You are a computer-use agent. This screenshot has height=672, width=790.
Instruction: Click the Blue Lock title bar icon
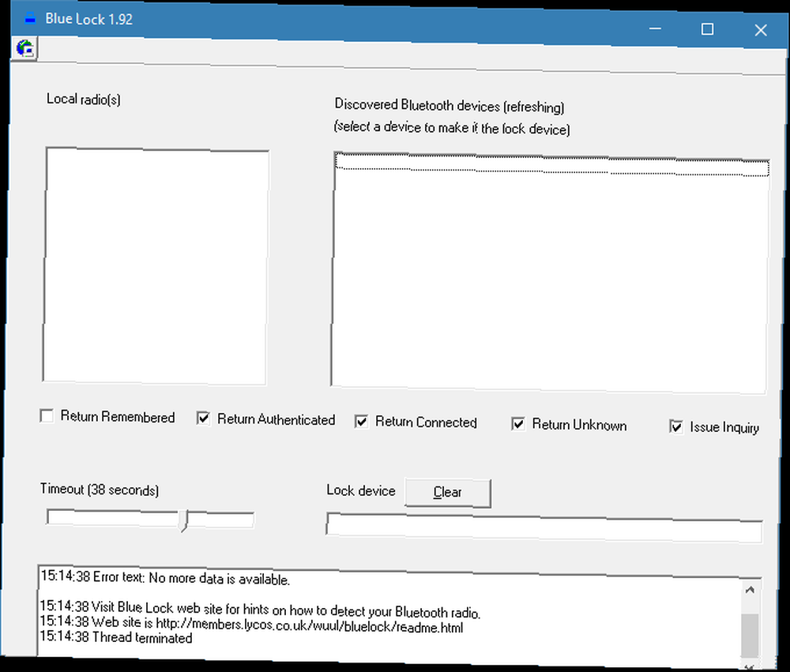click(x=31, y=18)
